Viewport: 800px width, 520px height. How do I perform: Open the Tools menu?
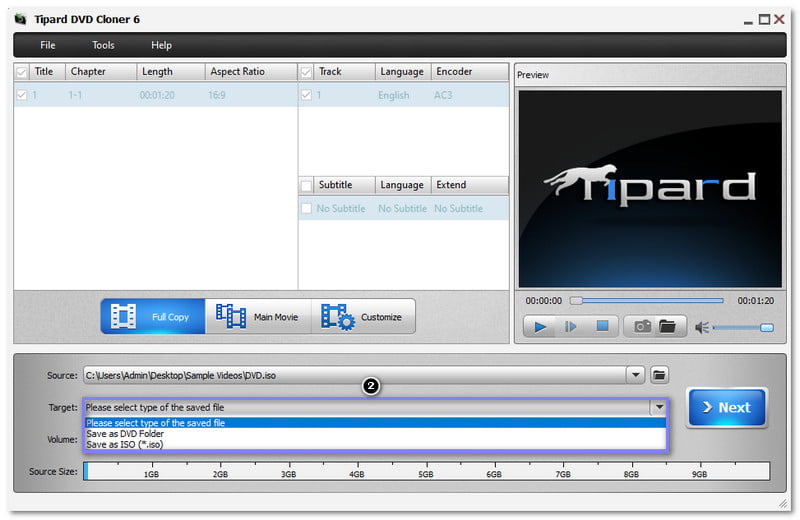coord(103,45)
